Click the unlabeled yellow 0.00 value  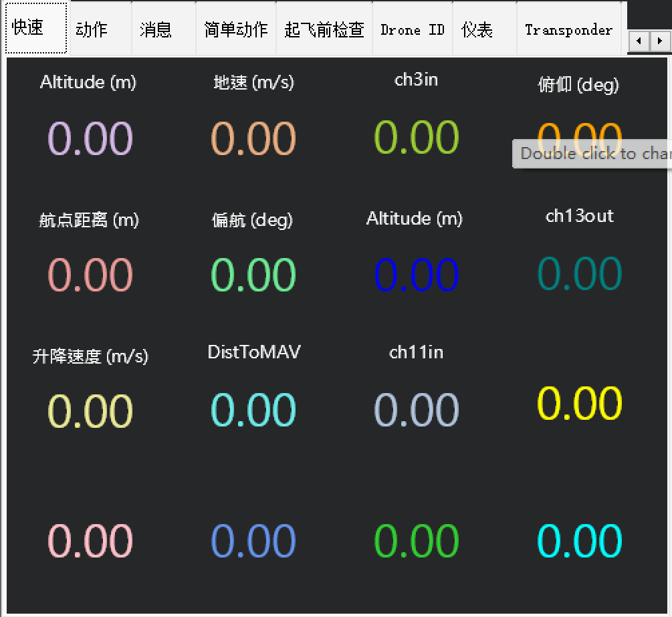(580, 403)
